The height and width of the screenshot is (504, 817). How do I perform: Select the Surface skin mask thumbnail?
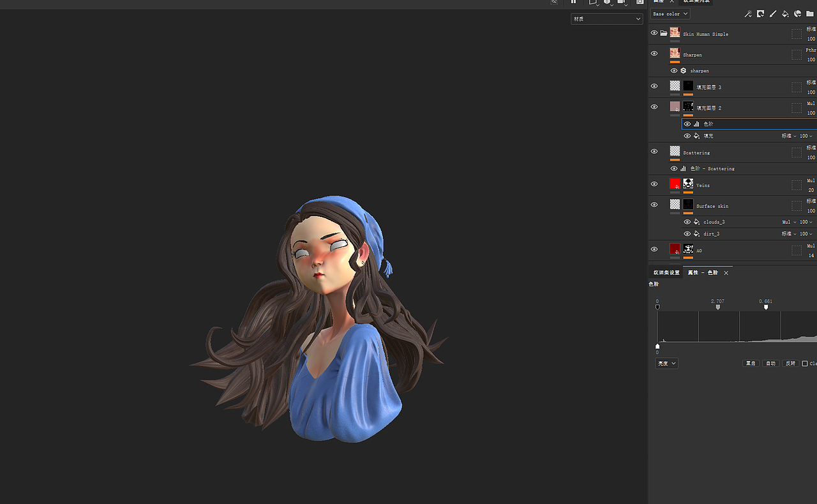[688, 204]
